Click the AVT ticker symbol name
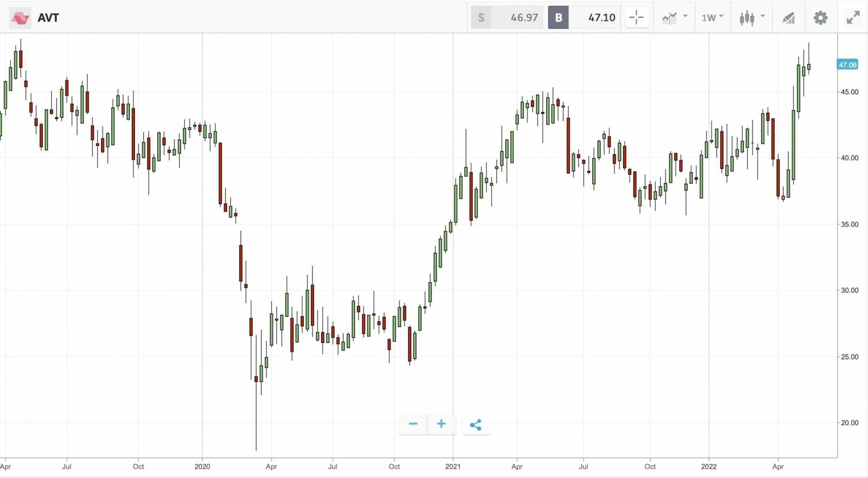The width and height of the screenshot is (868, 478). click(x=48, y=18)
